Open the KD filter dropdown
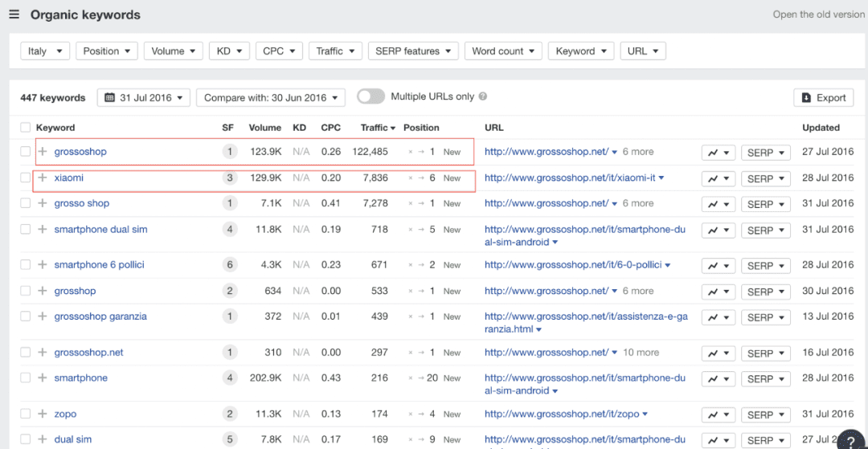The width and height of the screenshot is (868, 449). [229, 51]
